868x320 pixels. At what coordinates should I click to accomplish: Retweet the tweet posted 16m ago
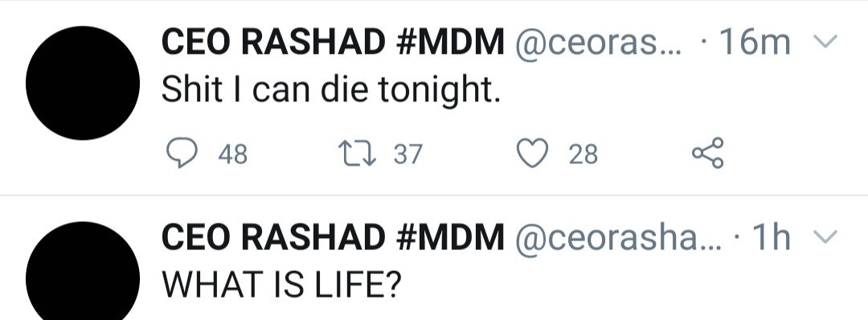click(358, 154)
